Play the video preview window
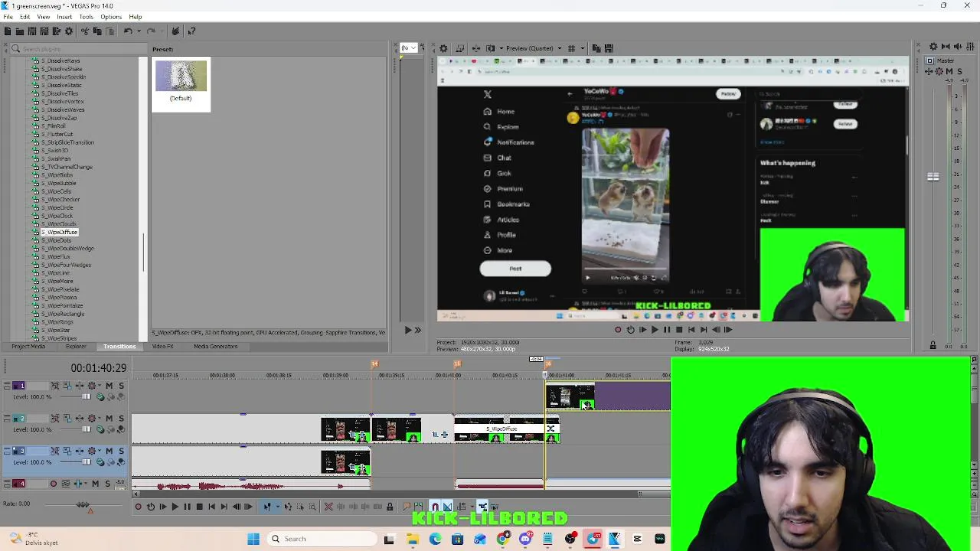The width and height of the screenshot is (980, 551). point(655,330)
